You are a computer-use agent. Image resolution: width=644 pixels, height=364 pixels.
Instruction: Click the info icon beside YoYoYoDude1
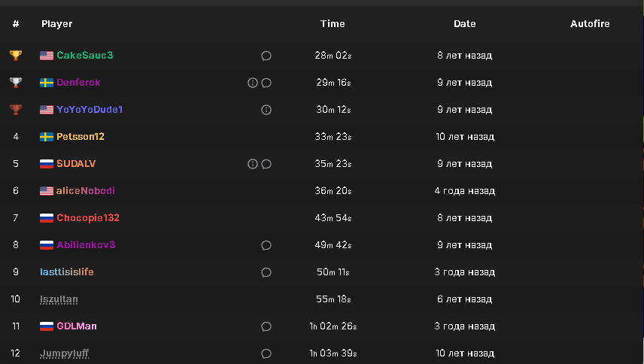(x=266, y=110)
